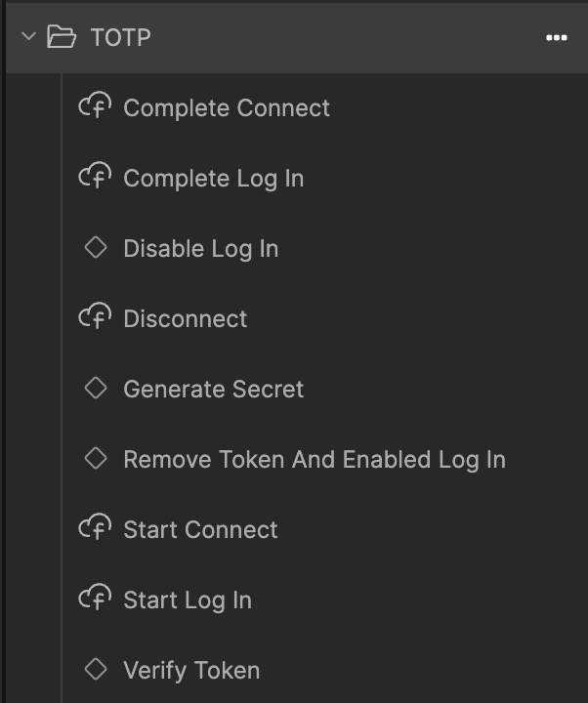The height and width of the screenshot is (703, 588).
Task: Click the Start Connect cloud function icon
Action: coord(95,528)
